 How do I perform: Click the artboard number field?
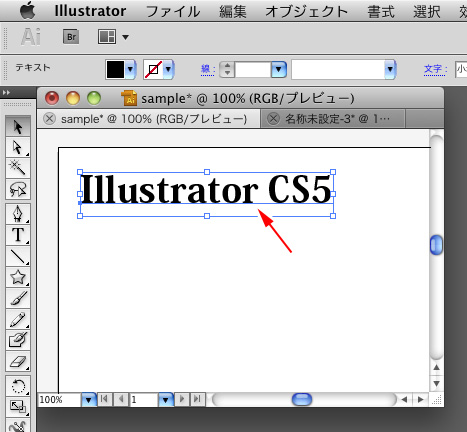[x=144, y=399]
